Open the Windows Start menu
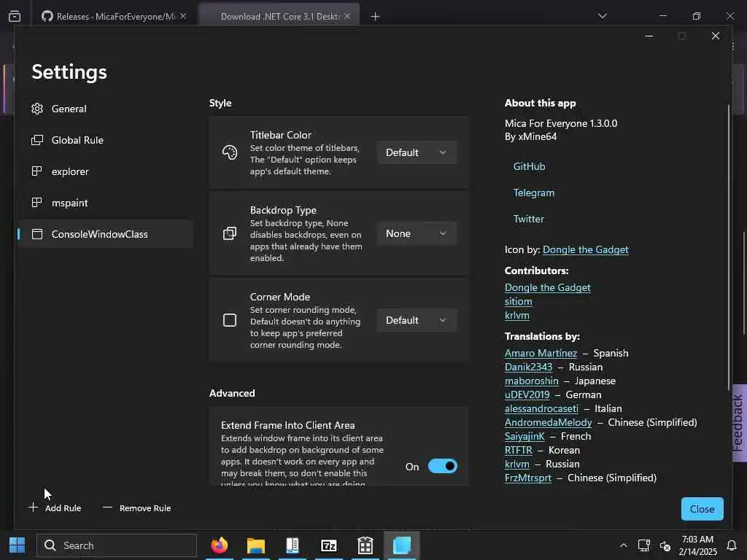Viewport: 747px width, 560px height. coord(18,545)
